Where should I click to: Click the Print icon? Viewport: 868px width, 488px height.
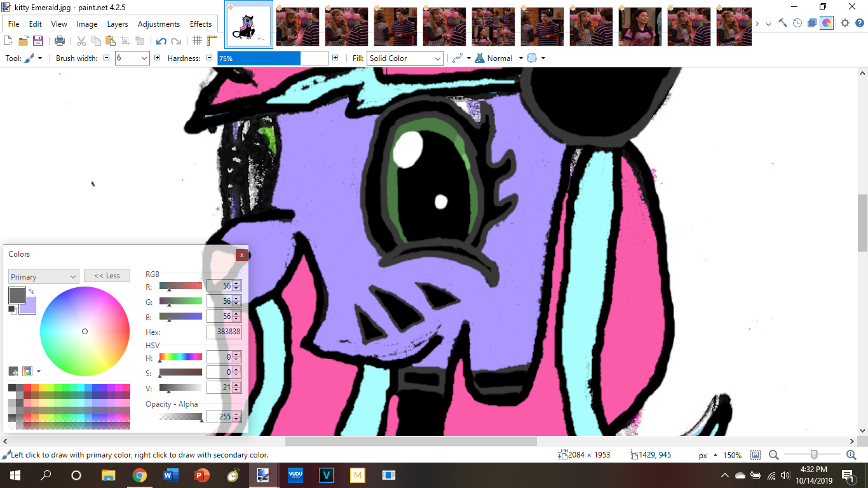pos(60,41)
